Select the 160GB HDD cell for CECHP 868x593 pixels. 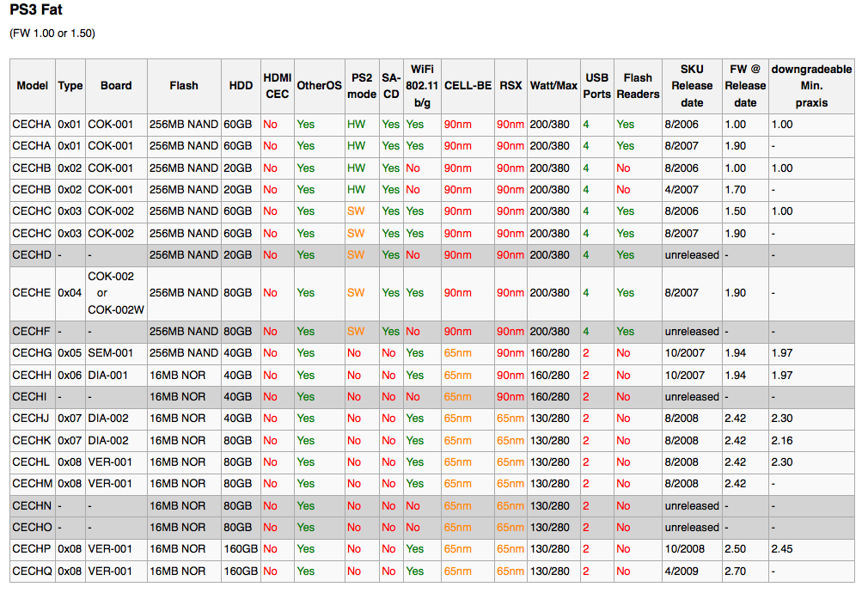pos(241,549)
